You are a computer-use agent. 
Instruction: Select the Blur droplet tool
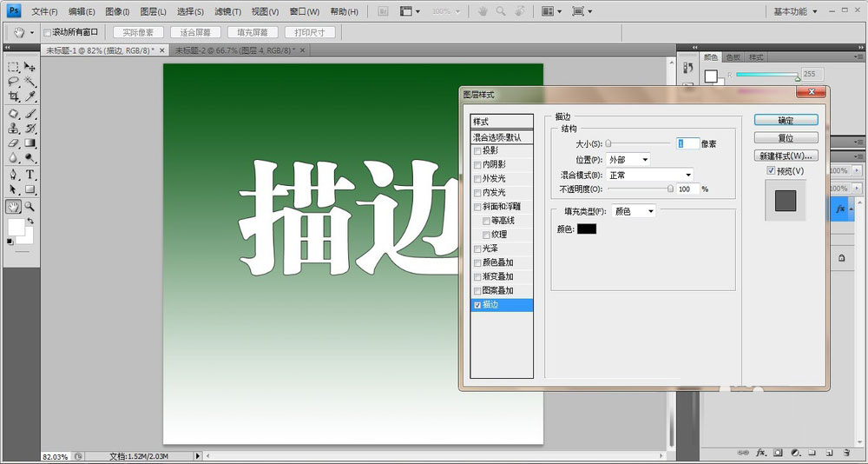(x=13, y=158)
